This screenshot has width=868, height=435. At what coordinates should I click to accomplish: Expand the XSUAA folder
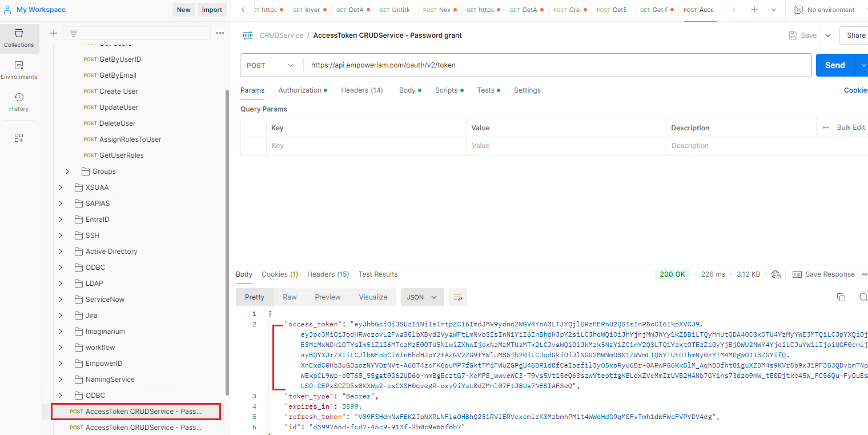pos(61,187)
